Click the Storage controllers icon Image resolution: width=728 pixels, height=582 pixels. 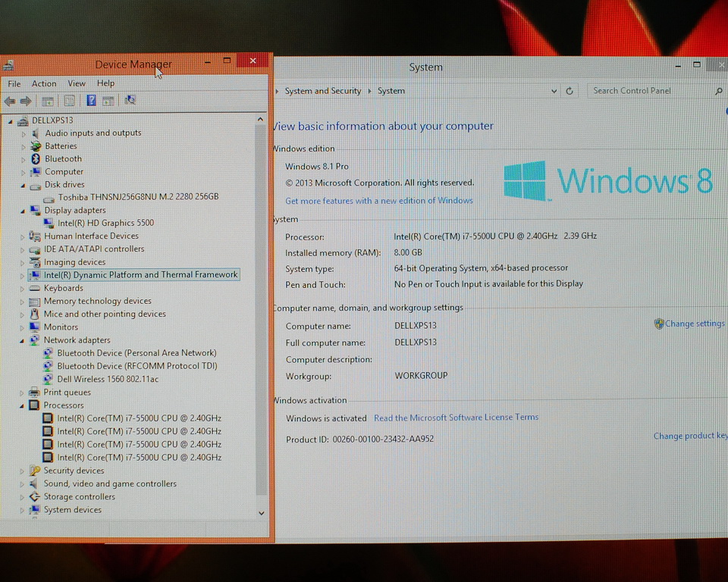[34, 496]
